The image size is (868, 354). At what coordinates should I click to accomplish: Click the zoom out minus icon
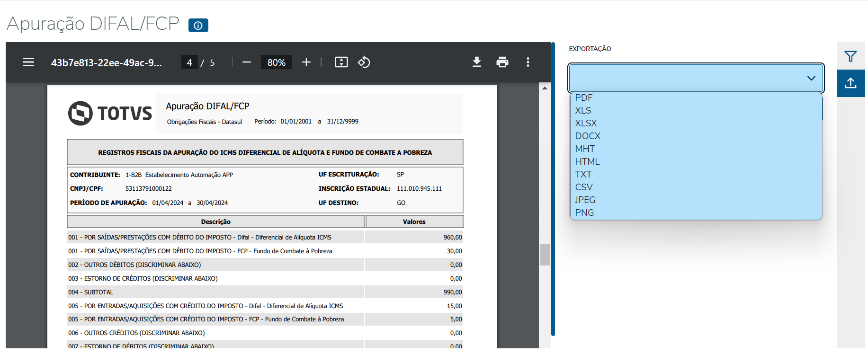point(247,62)
